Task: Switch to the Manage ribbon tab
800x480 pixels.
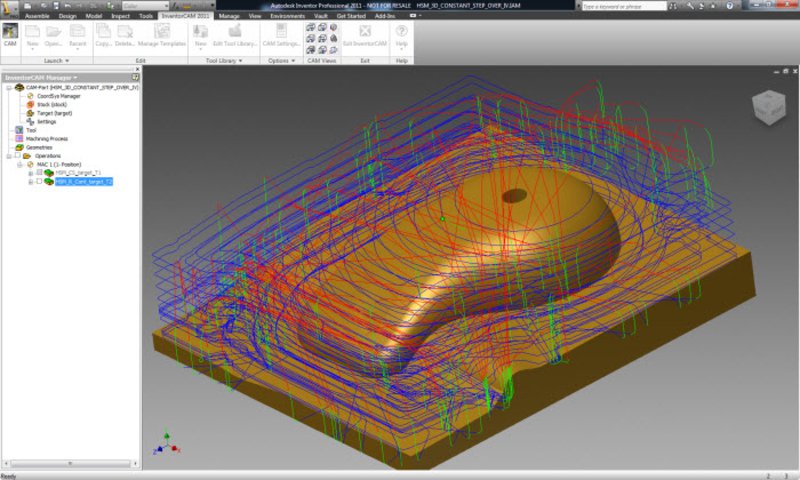Action: (x=228, y=17)
